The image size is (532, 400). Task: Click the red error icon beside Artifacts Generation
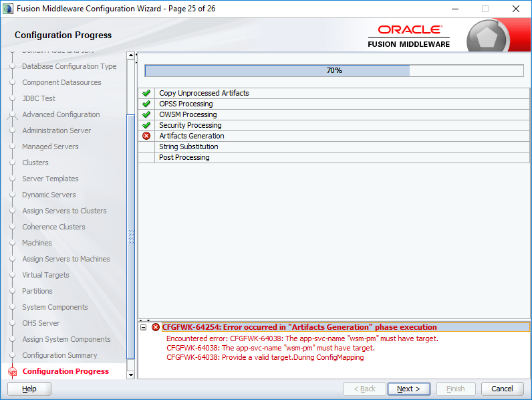[146, 136]
